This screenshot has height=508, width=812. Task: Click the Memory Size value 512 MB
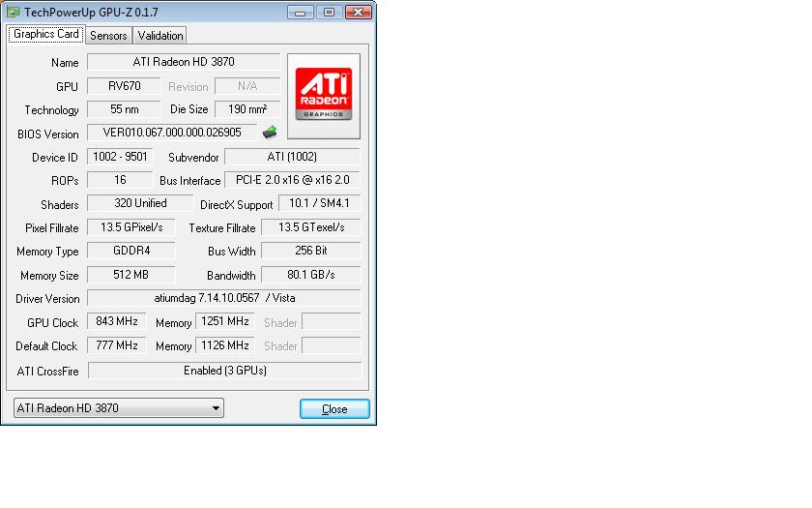131,274
